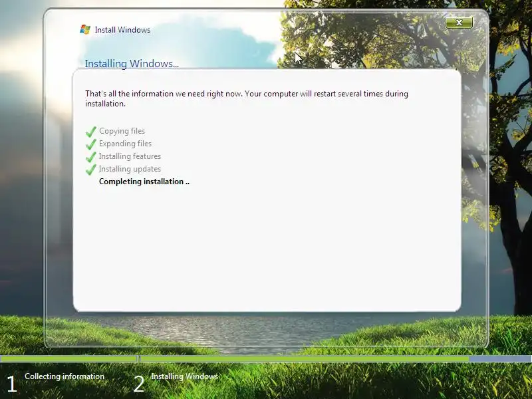Click the 'That's all the information' message text

click(247, 98)
